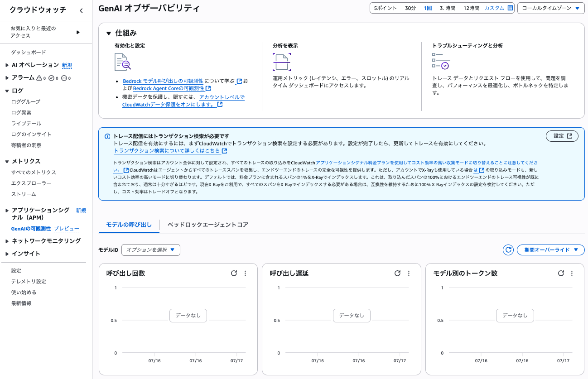Collapse the ログ section
Image resolution: width=588 pixels, height=379 pixels.
click(7, 91)
